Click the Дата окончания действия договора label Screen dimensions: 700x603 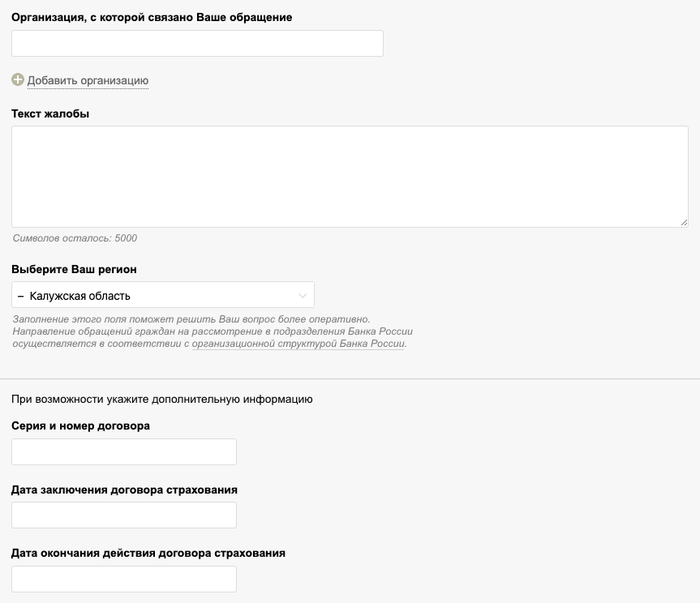pos(148,553)
